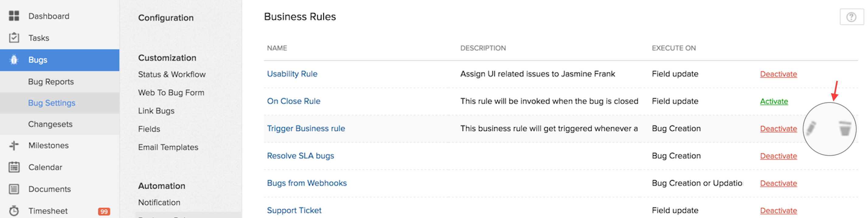Select Changesets in the Bugs submenu
The image size is (868, 218).
(x=50, y=124)
